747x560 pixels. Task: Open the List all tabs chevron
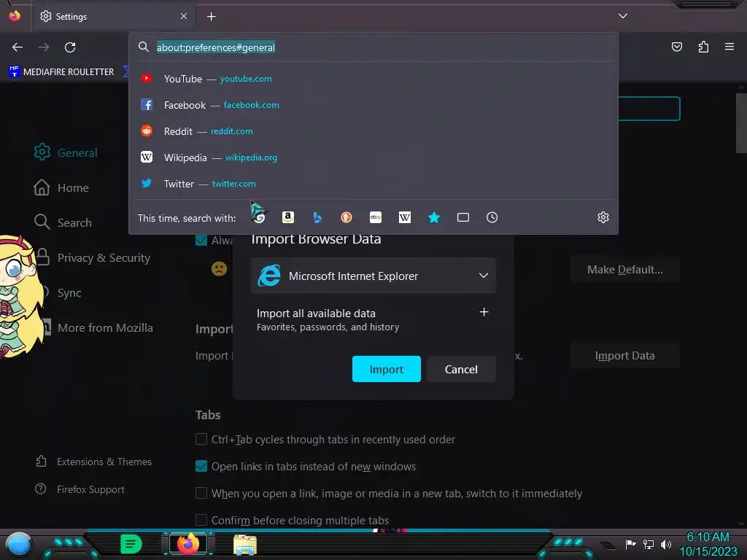tap(623, 16)
